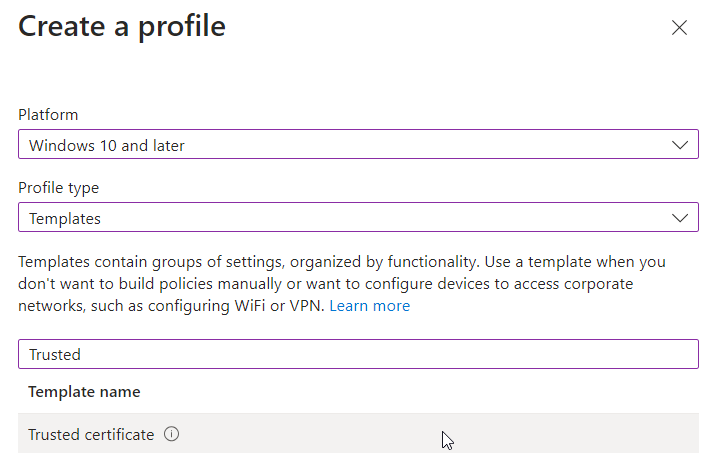Click the Platform field label
This screenshot has height=474, width=716.
coord(48,115)
